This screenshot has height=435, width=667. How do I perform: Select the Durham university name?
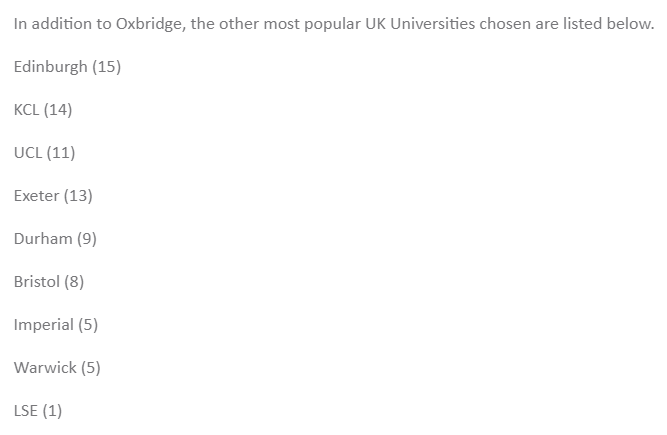click(x=42, y=239)
